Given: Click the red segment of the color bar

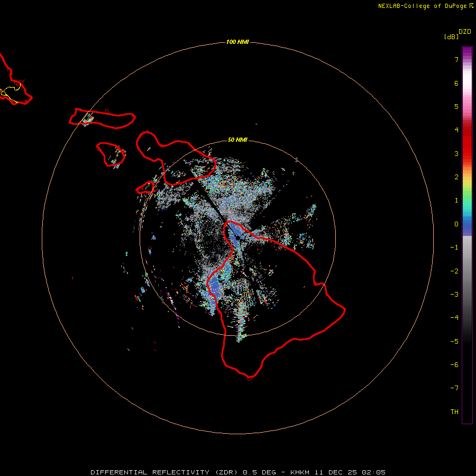Looking at the screenshot, I should point(467,143).
